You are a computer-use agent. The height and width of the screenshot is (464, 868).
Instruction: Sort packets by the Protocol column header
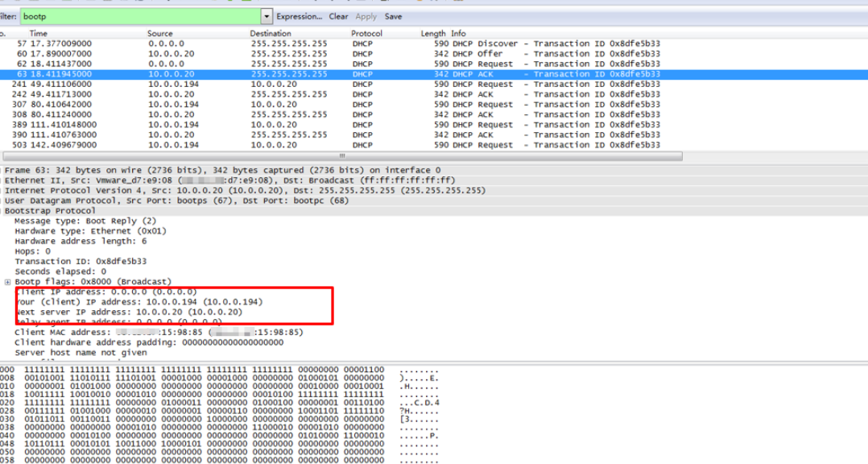(x=366, y=33)
